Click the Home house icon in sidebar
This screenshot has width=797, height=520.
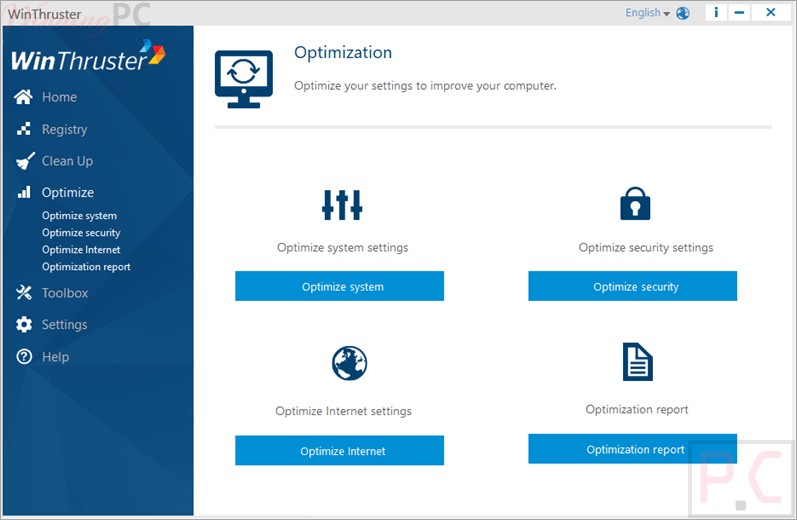point(23,97)
